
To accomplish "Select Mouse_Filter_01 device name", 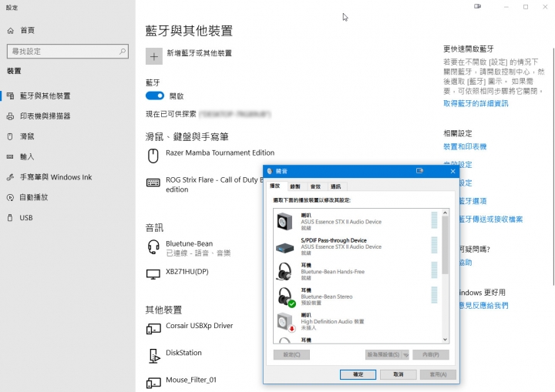I will pyautogui.click(x=191, y=380).
